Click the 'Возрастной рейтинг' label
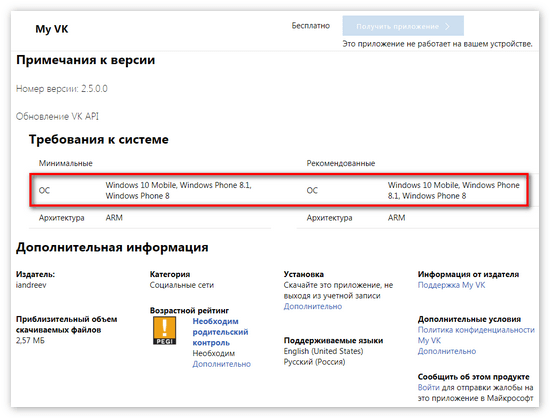Screen dimensions: 550x418 coord(189,310)
